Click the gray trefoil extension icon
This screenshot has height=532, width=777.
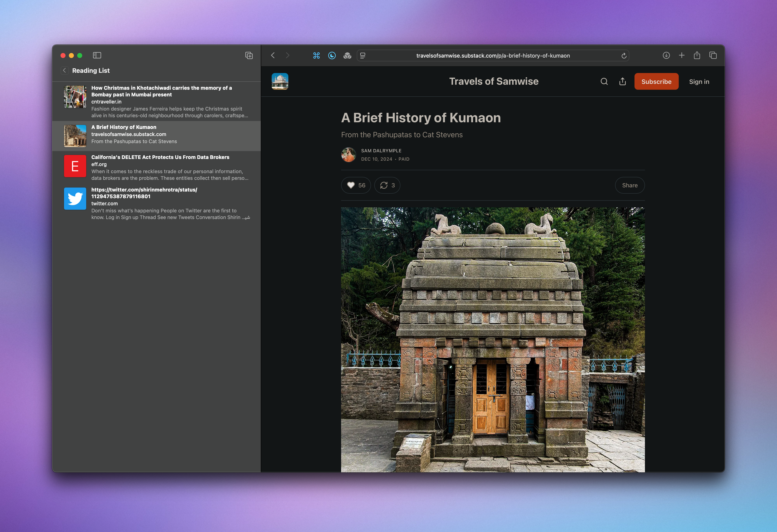tap(347, 55)
